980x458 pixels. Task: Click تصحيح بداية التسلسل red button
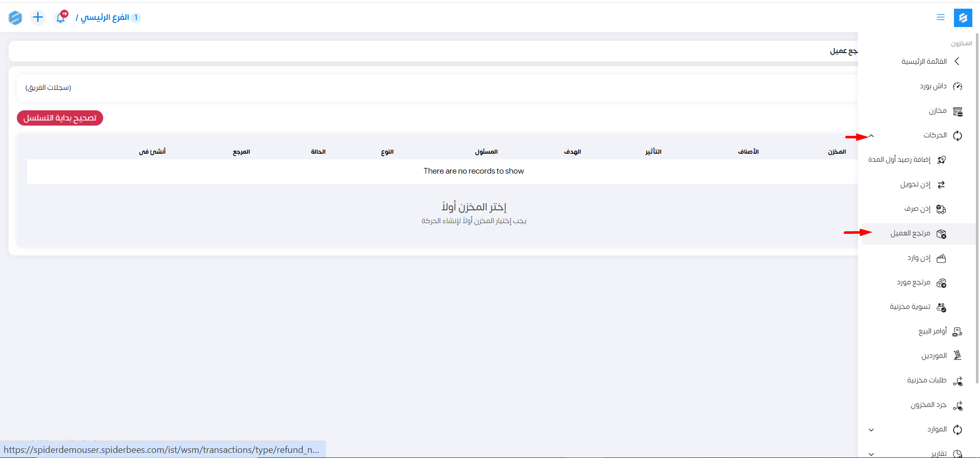60,118
